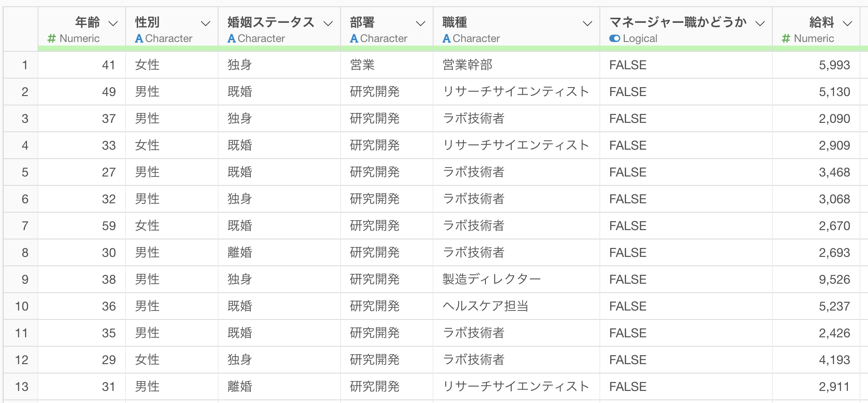Select the 職種 column header
Image resolution: width=868 pixels, height=403 pixels.
(516, 29)
